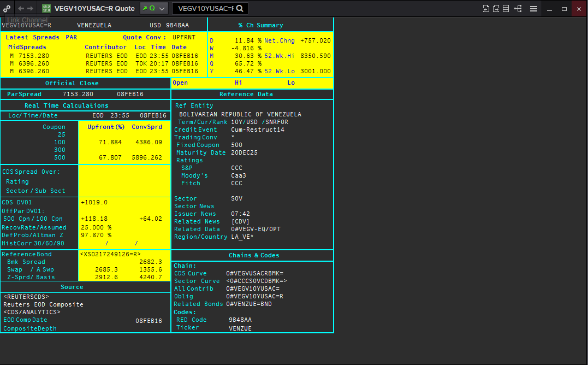Click the Link Channel chain icon
The width and height of the screenshot is (588, 365).
pyautogui.click(x=7, y=8)
